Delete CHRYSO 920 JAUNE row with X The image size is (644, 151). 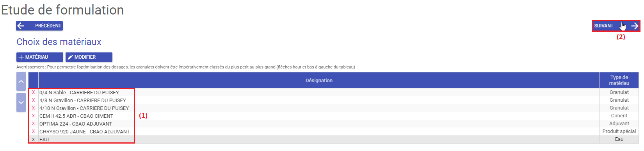click(x=33, y=131)
